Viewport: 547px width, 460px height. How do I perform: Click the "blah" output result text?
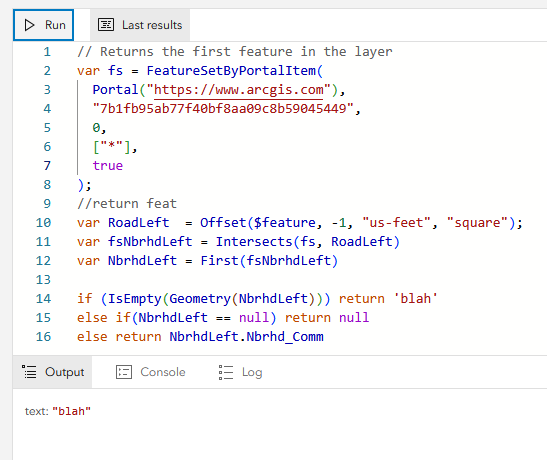tap(72, 411)
